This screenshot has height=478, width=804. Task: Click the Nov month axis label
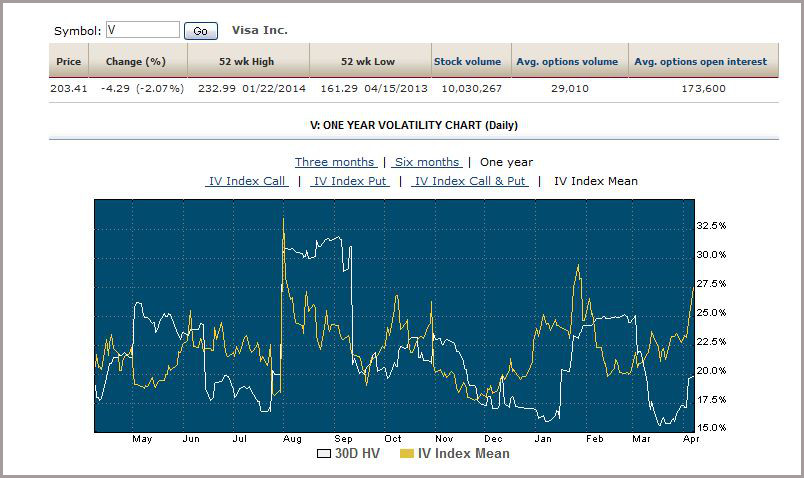pos(444,439)
